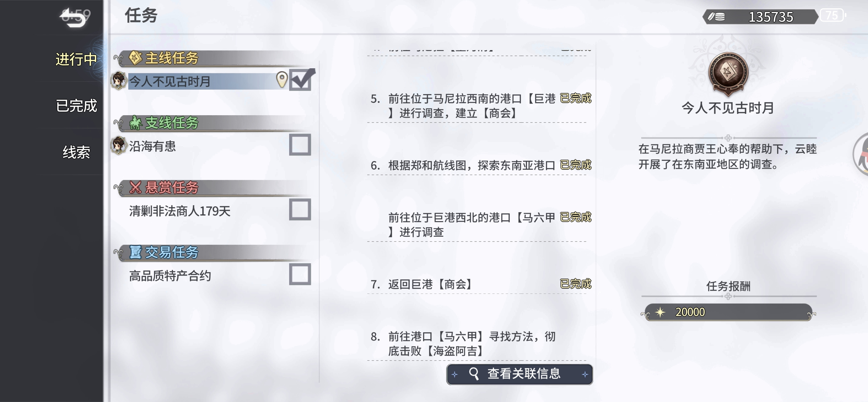Tap the level 75 badge
The height and width of the screenshot is (402, 868).
pos(832,15)
